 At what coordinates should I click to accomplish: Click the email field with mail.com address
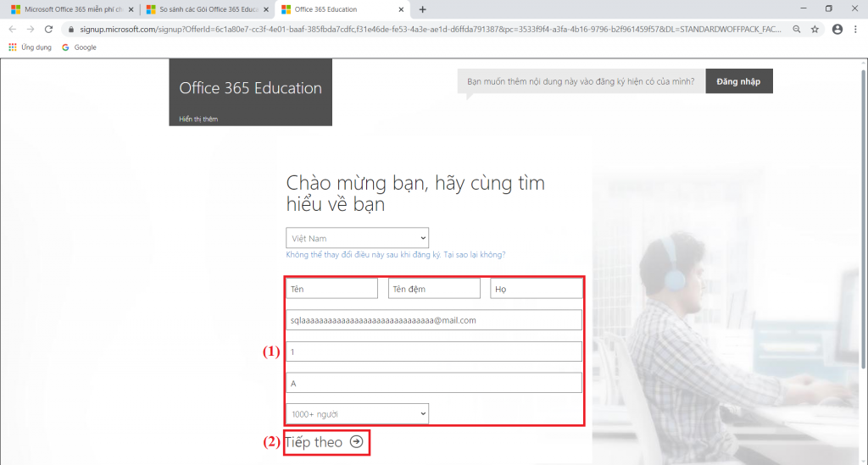(434, 320)
